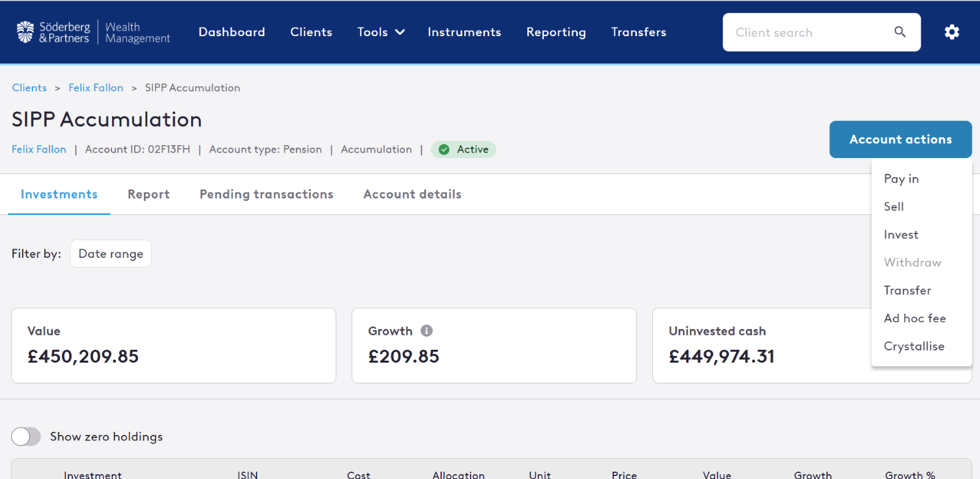Go to Account details tab
980x479 pixels.
[x=412, y=194]
